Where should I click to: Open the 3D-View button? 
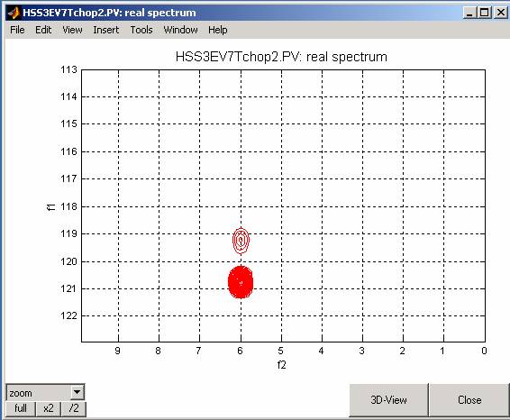coord(388,400)
